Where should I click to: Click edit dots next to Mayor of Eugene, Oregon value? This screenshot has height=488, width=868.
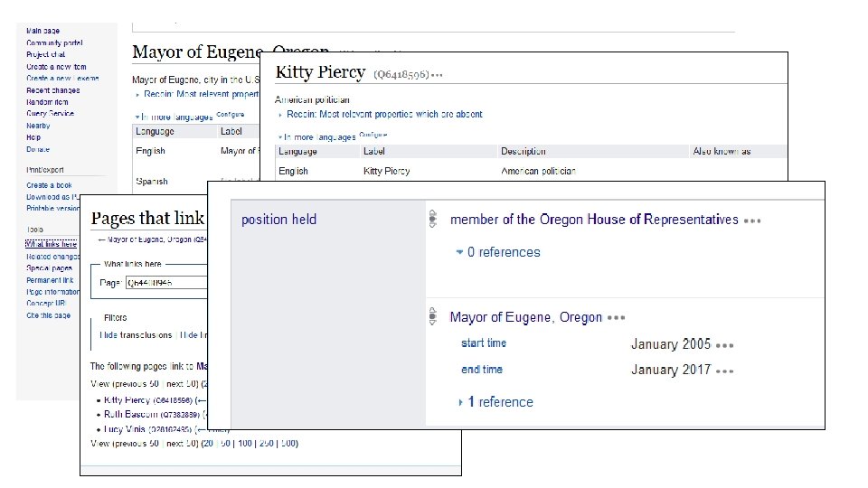point(618,318)
